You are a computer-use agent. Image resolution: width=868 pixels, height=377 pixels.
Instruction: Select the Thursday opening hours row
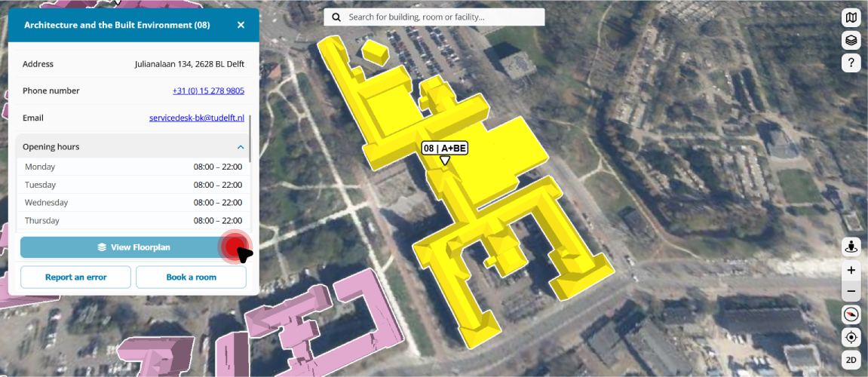133,220
